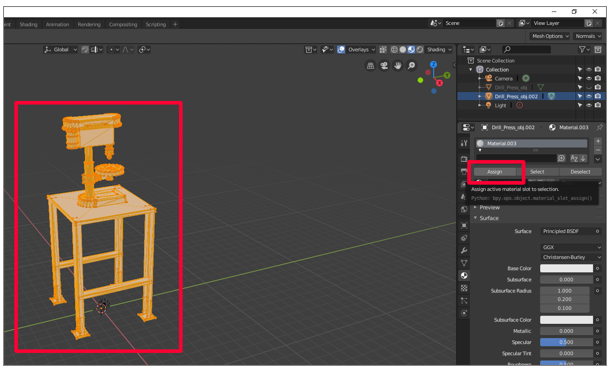This screenshot has width=612, height=370.
Task: Toggle render visibility of Collection
Action: point(598,69)
